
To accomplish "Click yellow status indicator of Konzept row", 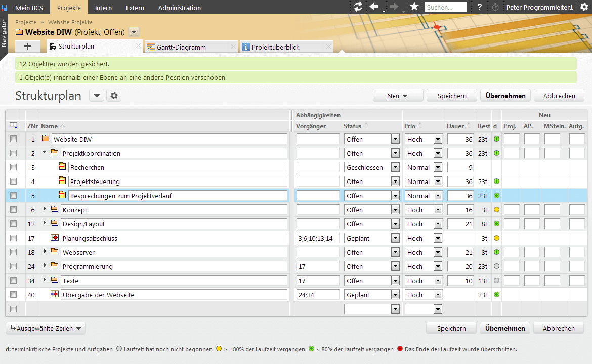I will [x=496, y=210].
